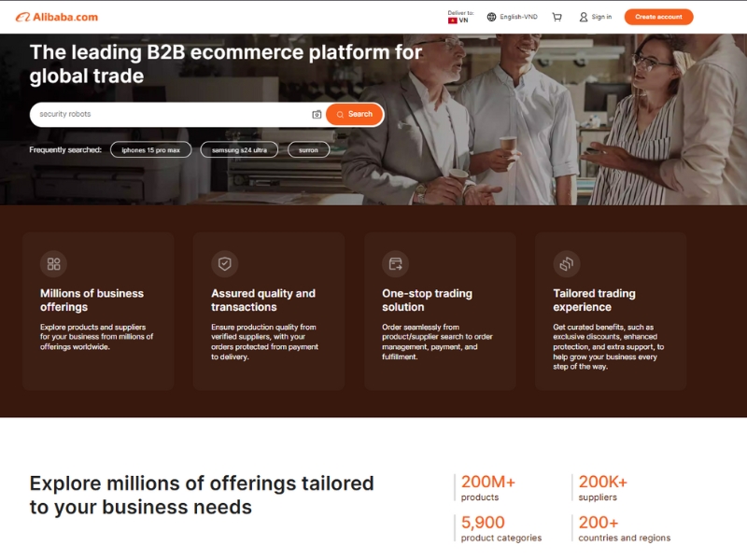This screenshot has height=560, width=747.
Task: Select the surron search suggestion
Action: [308, 150]
